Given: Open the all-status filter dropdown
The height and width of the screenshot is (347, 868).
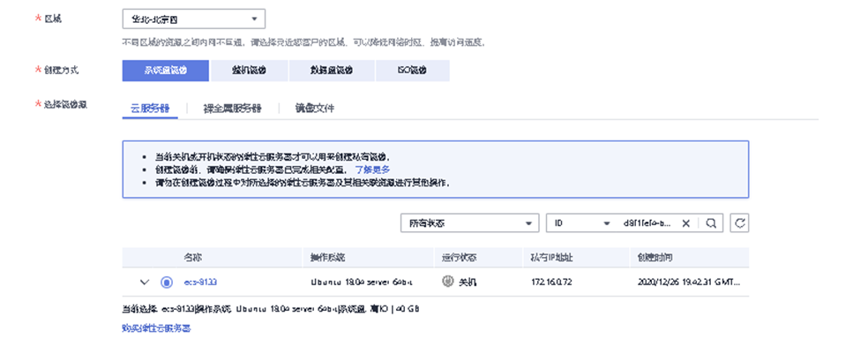Looking at the screenshot, I should [469, 223].
